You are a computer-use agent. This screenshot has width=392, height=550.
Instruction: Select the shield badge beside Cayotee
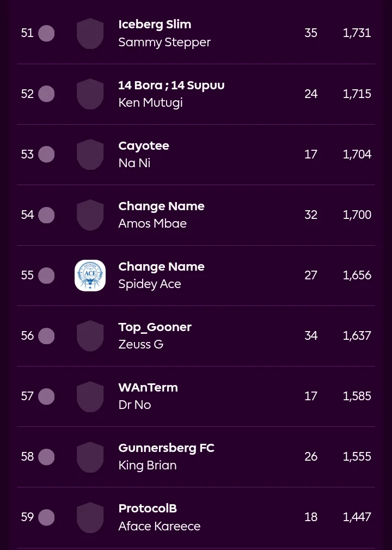[x=90, y=154]
